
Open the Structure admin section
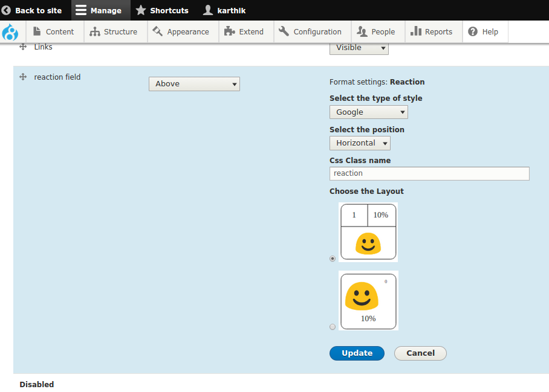tap(115, 31)
